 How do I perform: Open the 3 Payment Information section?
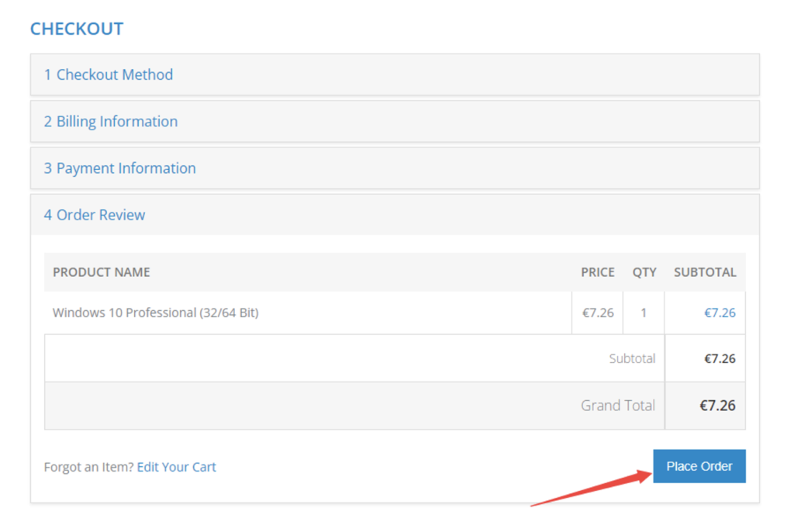click(395, 168)
